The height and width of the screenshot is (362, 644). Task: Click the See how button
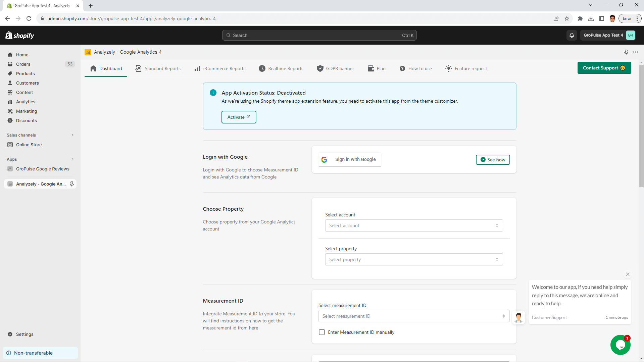pyautogui.click(x=493, y=160)
